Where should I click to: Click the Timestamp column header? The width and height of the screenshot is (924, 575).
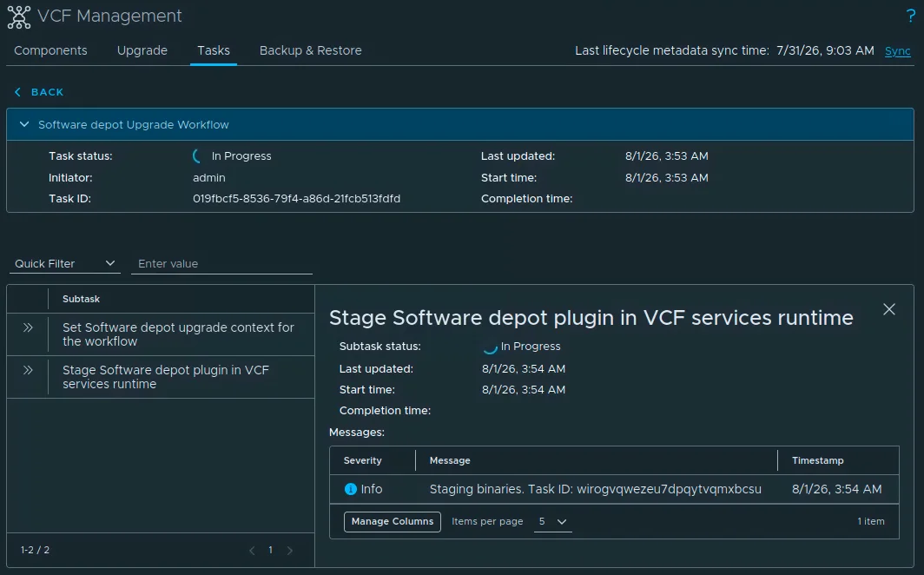817,460
